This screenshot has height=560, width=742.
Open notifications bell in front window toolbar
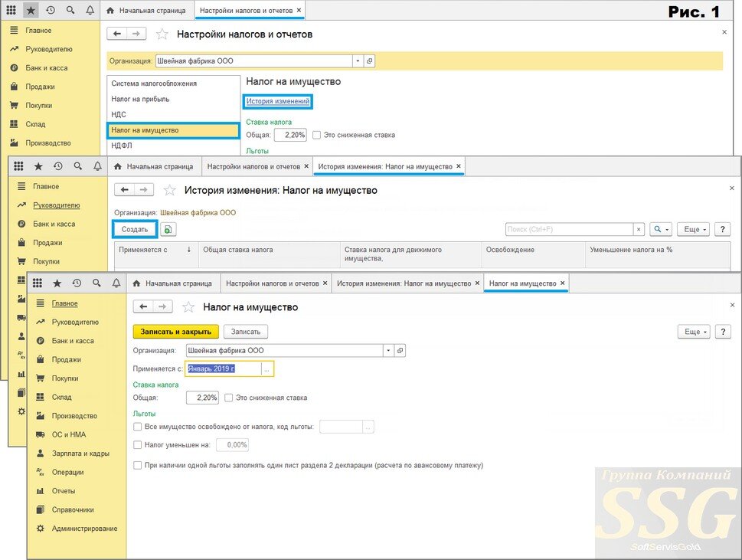click(116, 283)
